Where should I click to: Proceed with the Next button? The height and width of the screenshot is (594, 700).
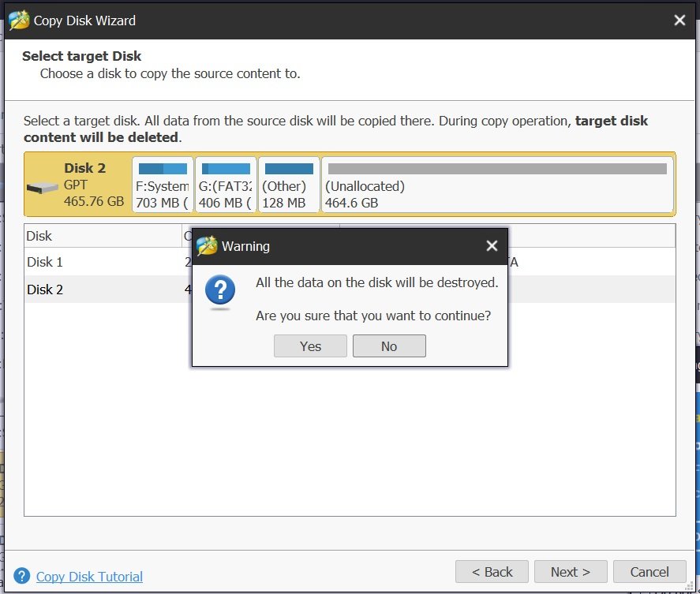[571, 572]
